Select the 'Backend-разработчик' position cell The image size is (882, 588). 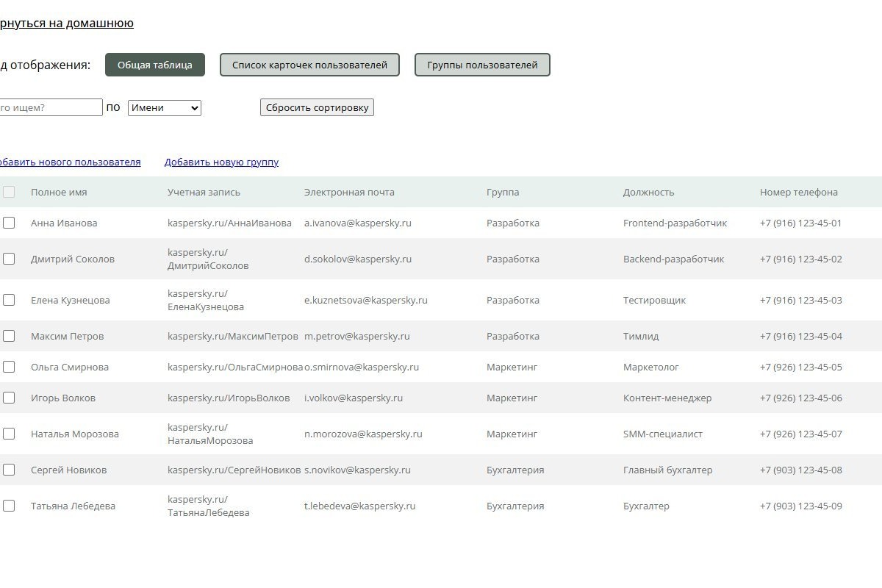[673, 259]
